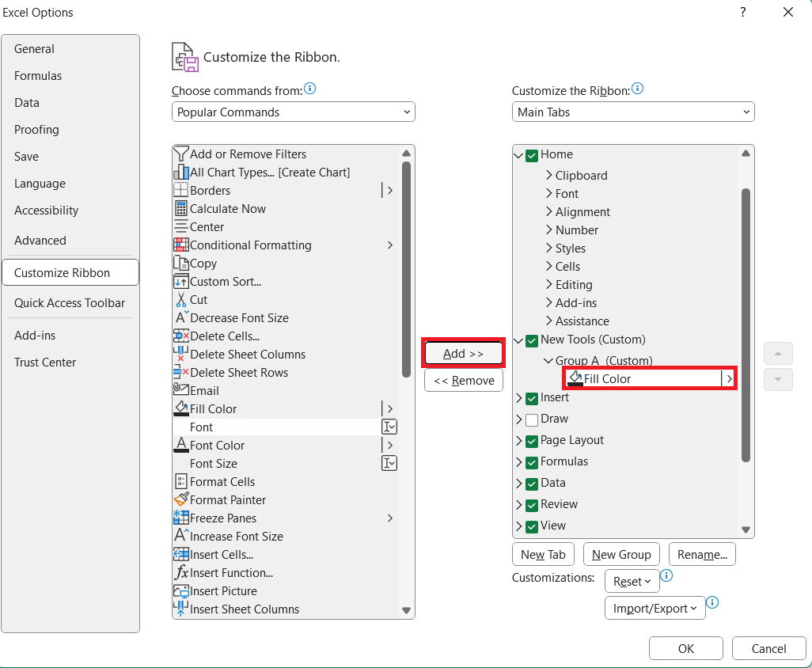Image resolution: width=812 pixels, height=668 pixels.
Task: Click the Increase Font Size icon
Action: click(182, 536)
